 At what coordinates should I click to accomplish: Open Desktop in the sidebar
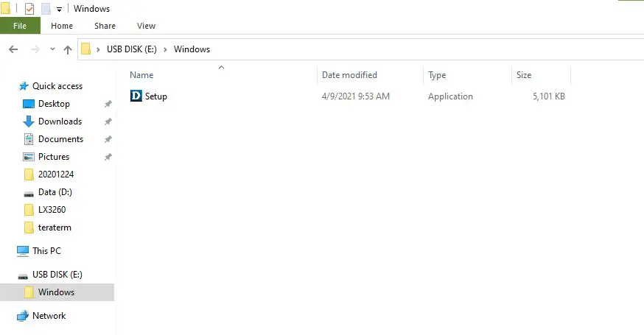point(54,104)
